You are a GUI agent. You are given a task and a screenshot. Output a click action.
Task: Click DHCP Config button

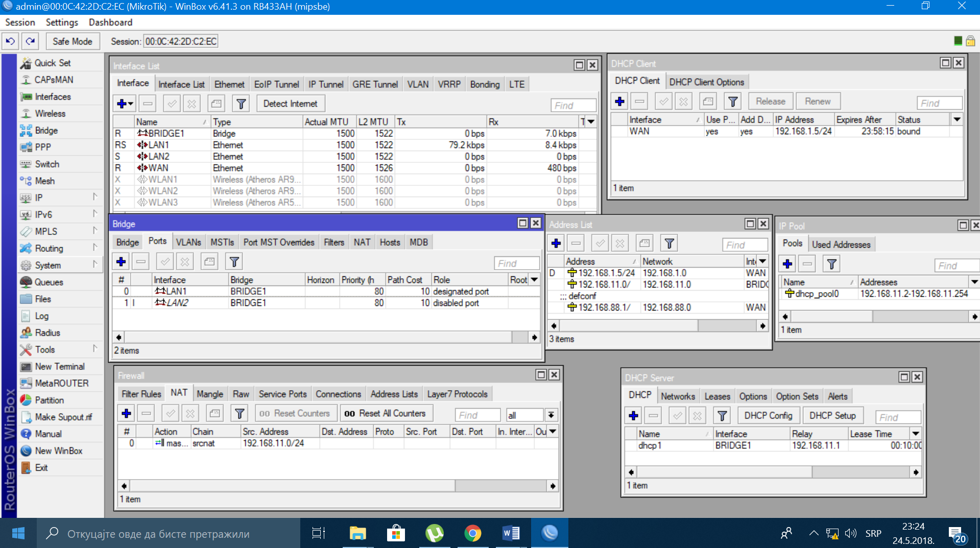(768, 416)
